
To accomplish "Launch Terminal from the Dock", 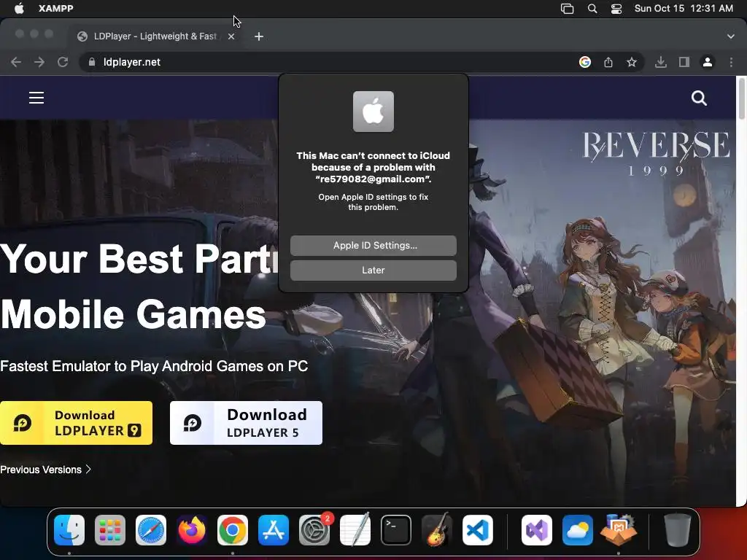I will (396, 530).
